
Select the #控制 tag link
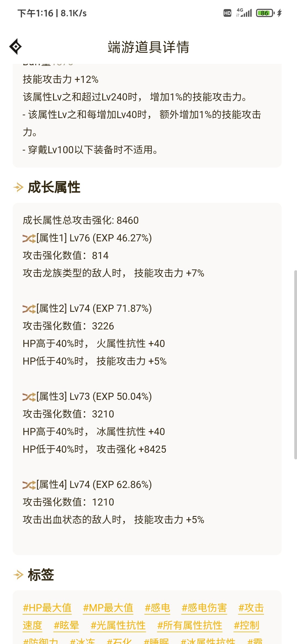247,625
